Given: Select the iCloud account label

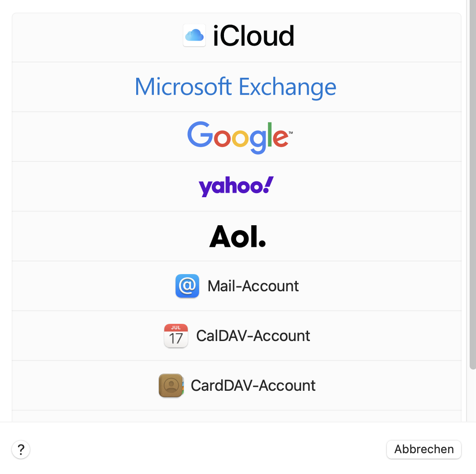Looking at the screenshot, I should [x=253, y=36].
